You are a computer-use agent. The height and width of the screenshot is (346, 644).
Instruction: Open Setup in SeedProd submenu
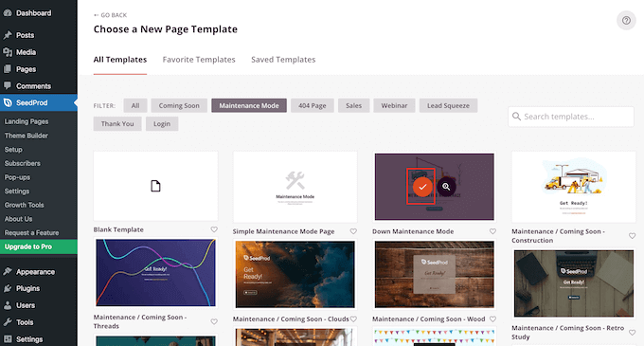click(x=13, y=150)
